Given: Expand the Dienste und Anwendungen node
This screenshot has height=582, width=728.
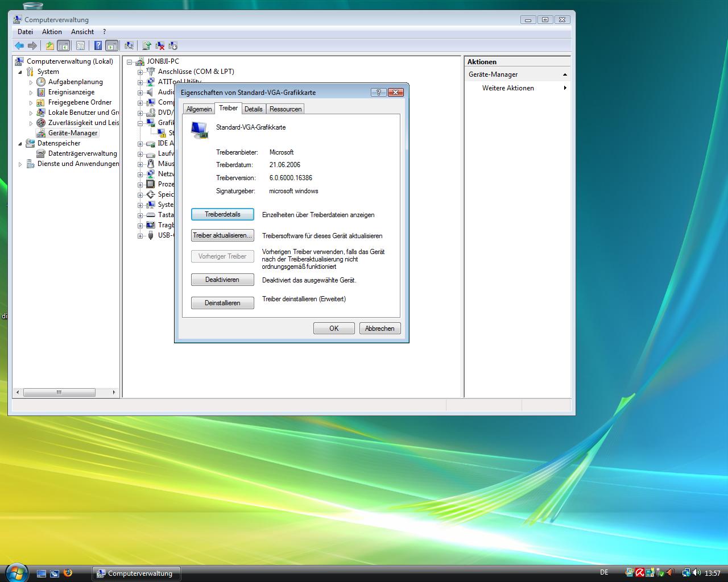Looking at the screenshot, I should (x=20, y=164).
